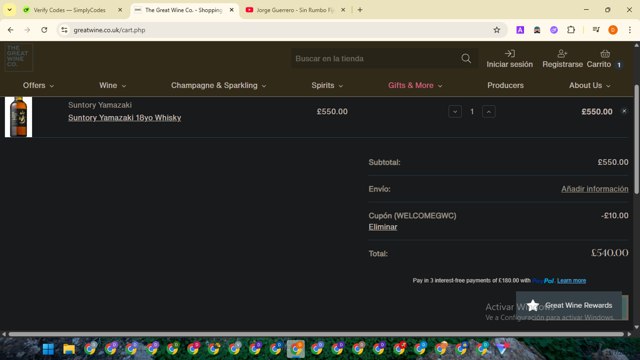Open media controls icon in toolbar
640x360 pixels.
596,30
